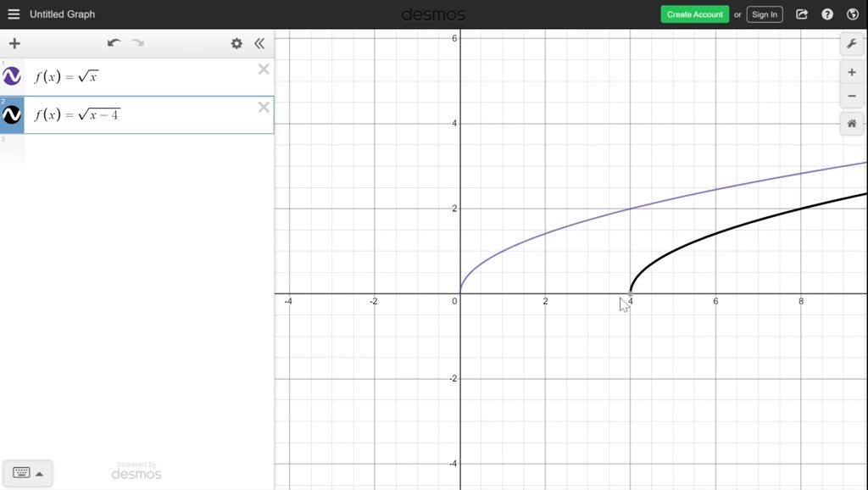This screenshot has width=868, height=490.
Task: Click the empty third expression row
Action: point(136,148)
